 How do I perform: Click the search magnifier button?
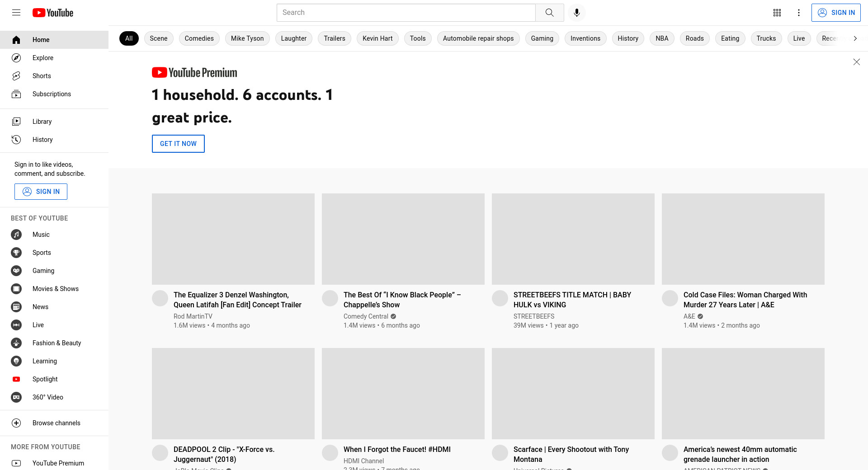pos(549,13)
